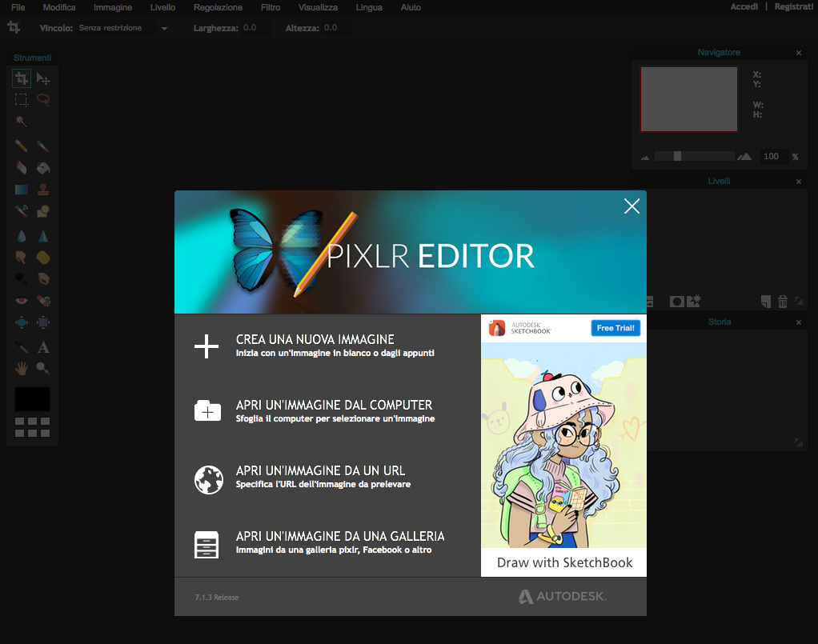Select the Brush tool
The height and width of the screenshot is (644, 818).
pos(43,146)
